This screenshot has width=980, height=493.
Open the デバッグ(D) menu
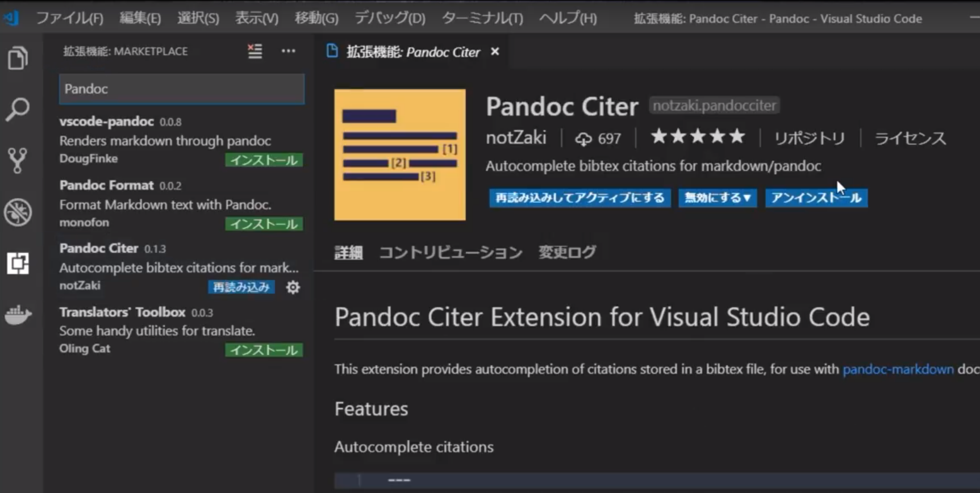390,18
